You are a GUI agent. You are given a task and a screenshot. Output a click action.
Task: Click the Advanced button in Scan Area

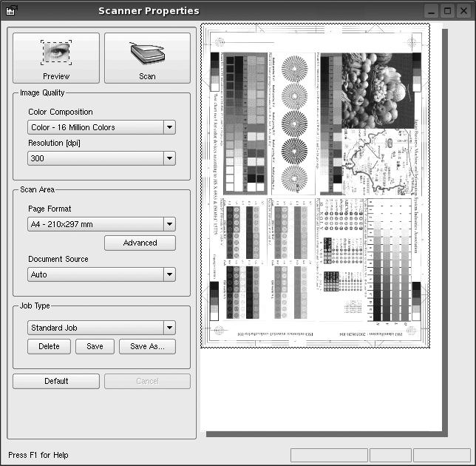[140, 243]
